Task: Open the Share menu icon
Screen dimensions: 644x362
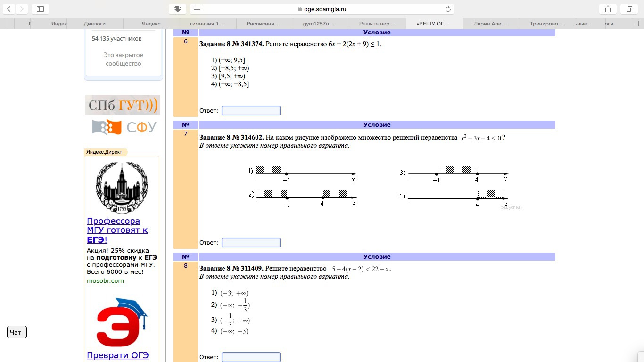Action: (x=608, y=9)
